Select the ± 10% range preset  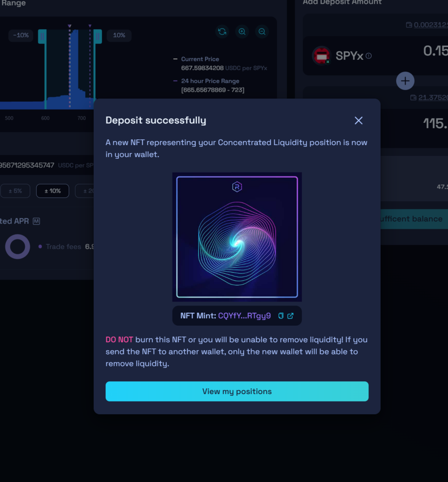coord(52,191)
